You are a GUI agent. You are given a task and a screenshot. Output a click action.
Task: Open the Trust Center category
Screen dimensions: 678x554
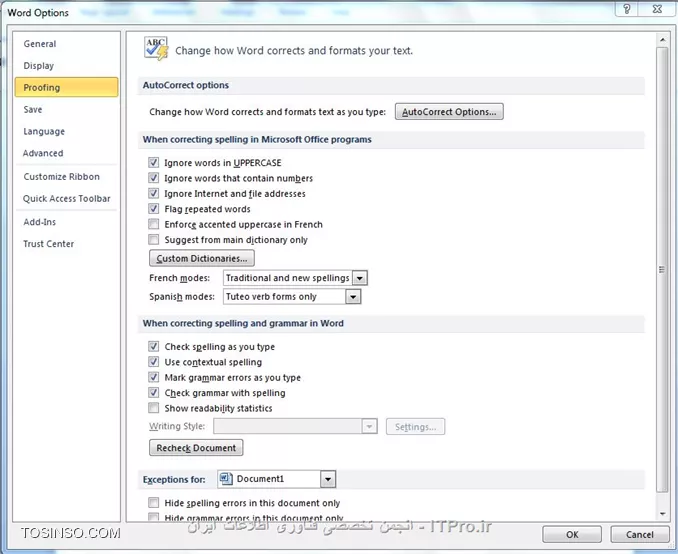(66, 244)
